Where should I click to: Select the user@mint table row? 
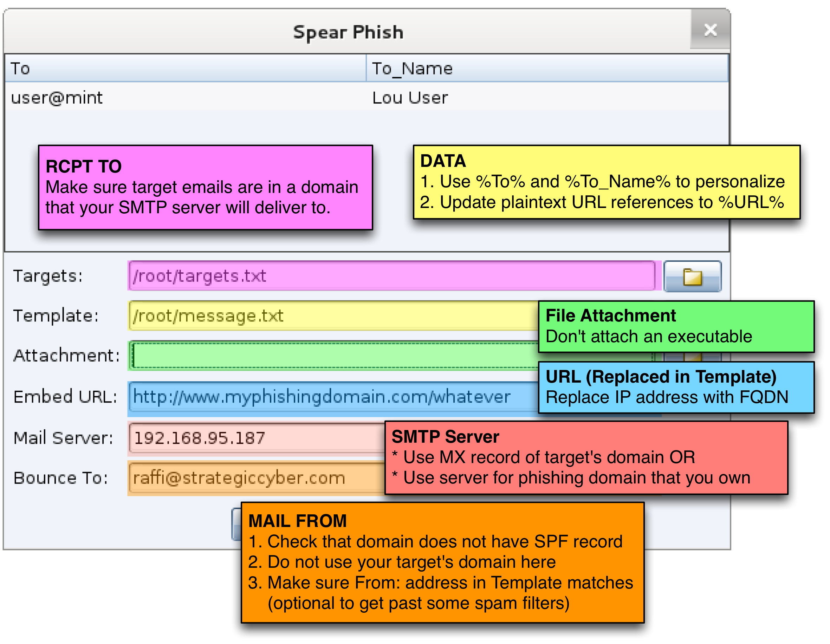pos(57,98)
